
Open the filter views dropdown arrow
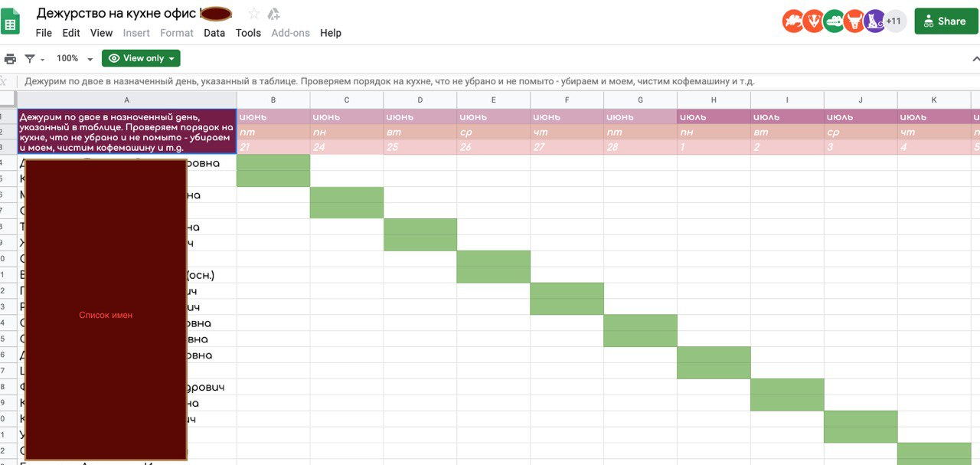[43, 59]
